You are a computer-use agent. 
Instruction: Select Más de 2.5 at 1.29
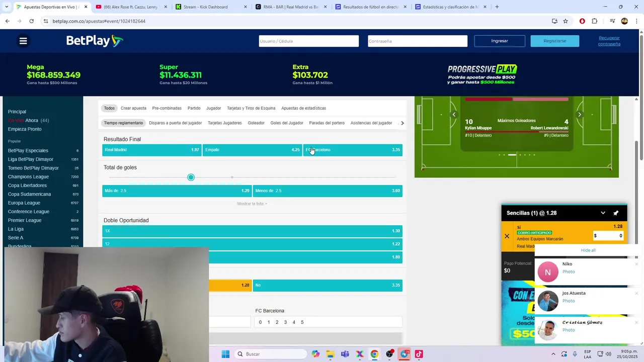tap(177, 191)
